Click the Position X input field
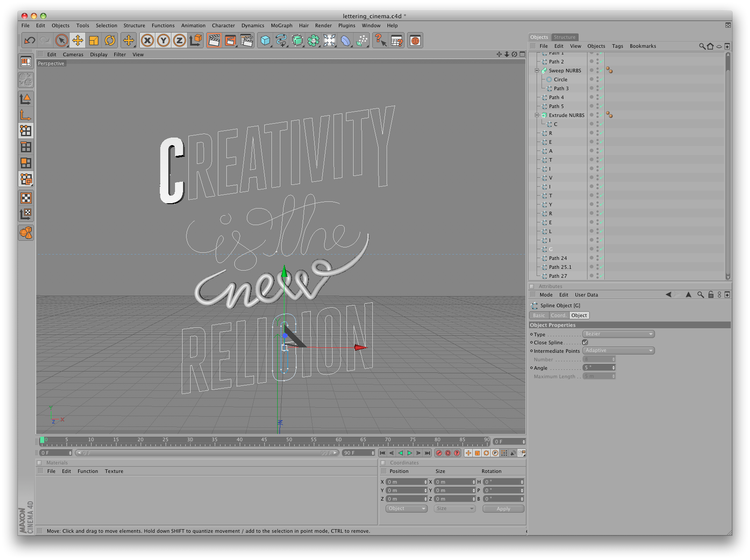The width and height of the screenshot is (750, 560). click(x=405, y=482)
